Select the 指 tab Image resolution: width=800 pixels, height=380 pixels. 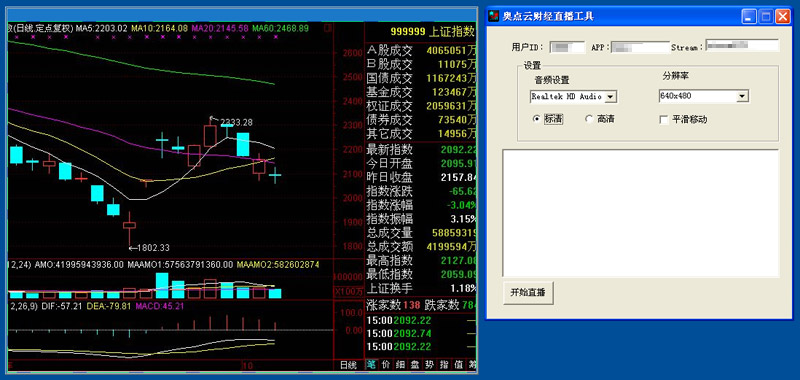click(x=444, y=365)
